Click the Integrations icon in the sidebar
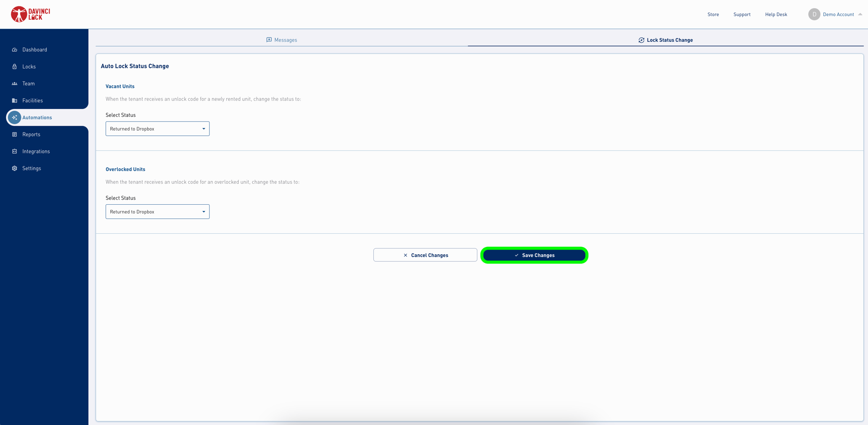 [x=14, y=151]
